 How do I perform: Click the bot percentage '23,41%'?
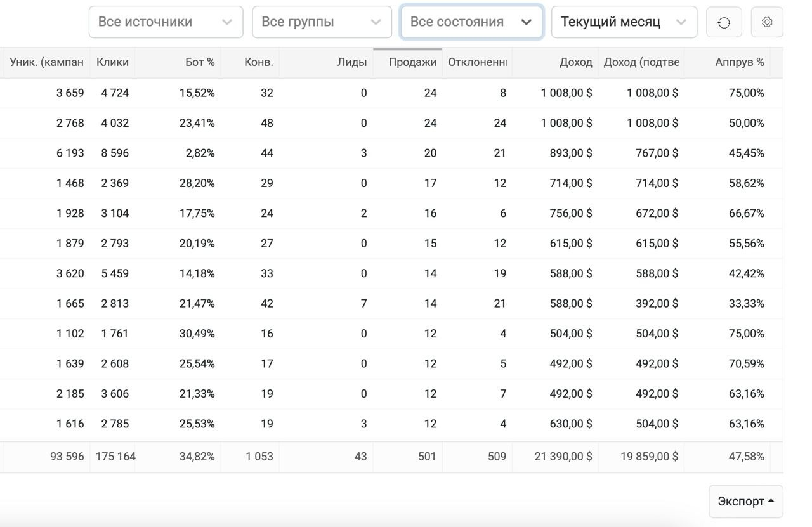[197, 123]
